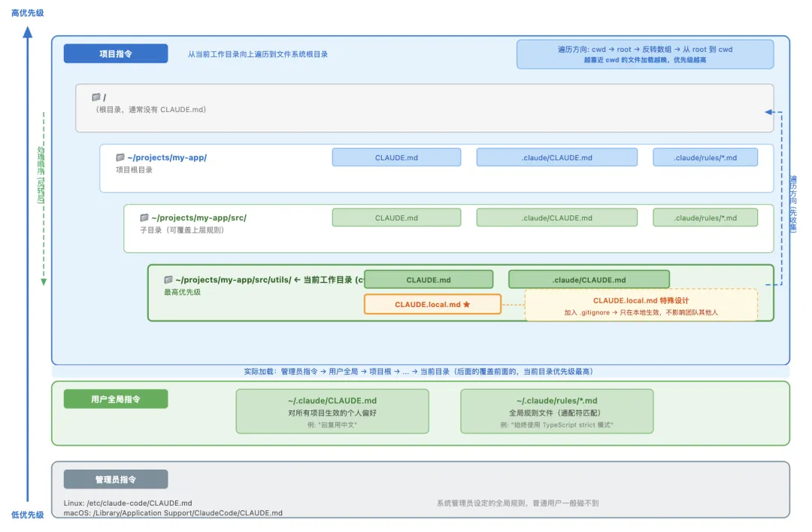Click the upward arrowhead below 高优先级

28,32
